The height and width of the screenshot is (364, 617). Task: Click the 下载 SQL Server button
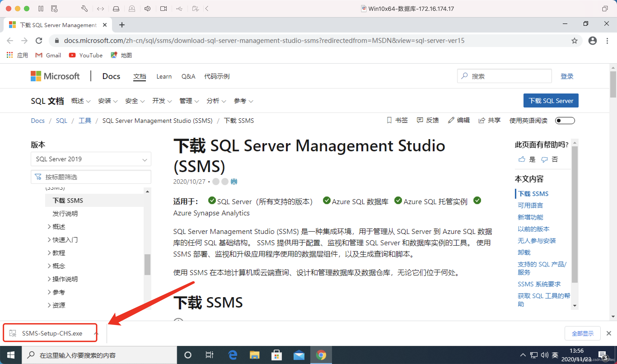click(551, 100)
